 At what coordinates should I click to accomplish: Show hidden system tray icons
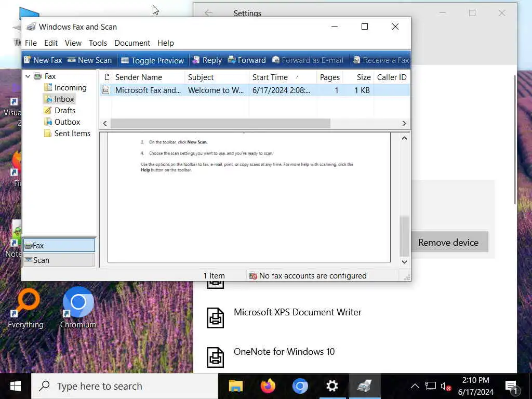coord(415,386)
